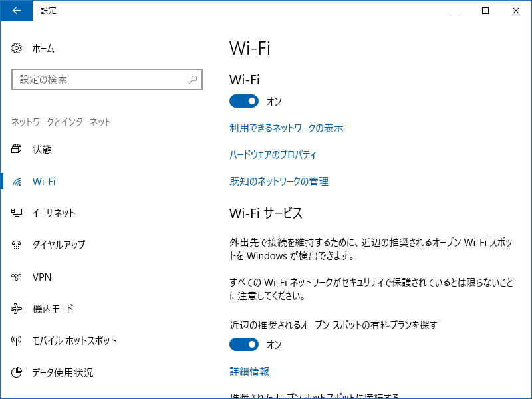Close the Settings window

click(x=517, y=11)
